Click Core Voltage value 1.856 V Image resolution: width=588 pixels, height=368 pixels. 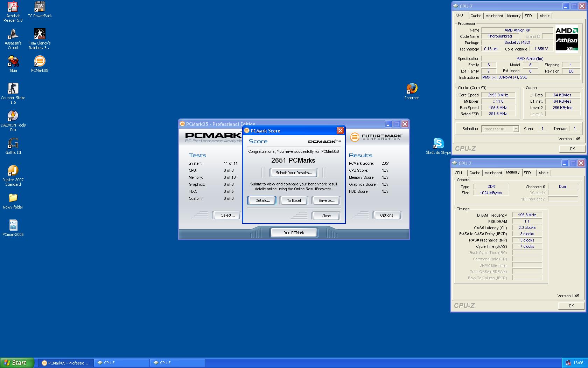pos(541,49)
